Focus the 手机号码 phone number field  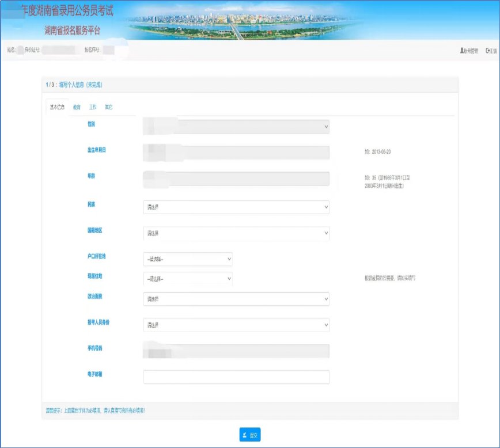tap(236, 351)
